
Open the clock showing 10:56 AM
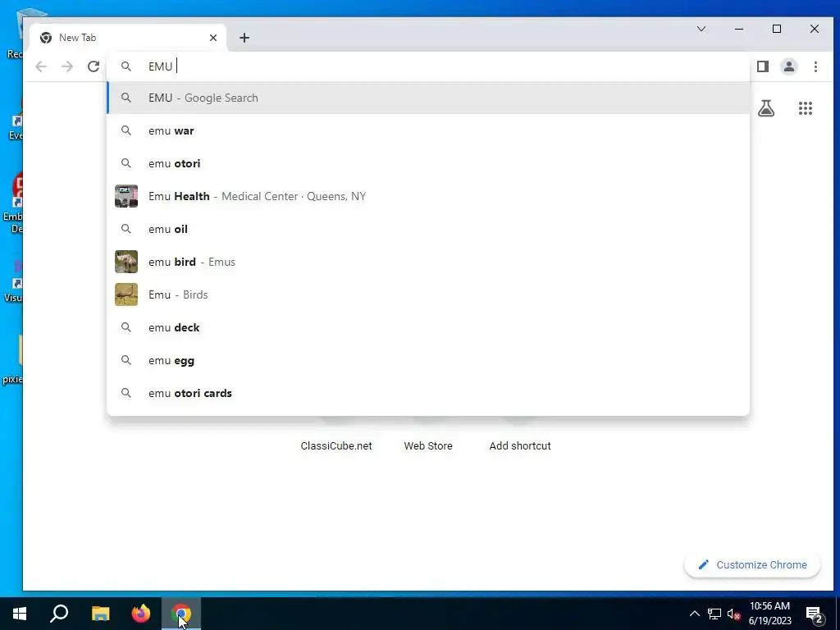coord(769,614)
